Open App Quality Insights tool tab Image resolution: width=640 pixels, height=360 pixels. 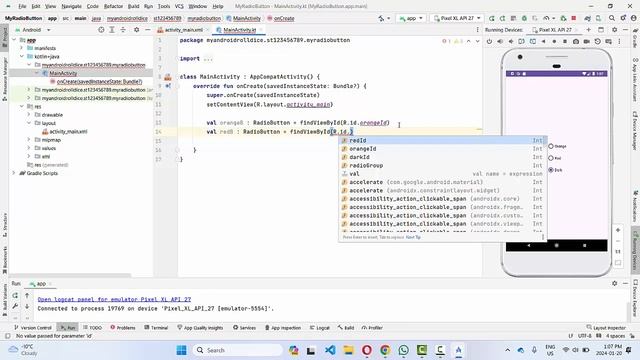pyautogui.click(x=200, y=327)
